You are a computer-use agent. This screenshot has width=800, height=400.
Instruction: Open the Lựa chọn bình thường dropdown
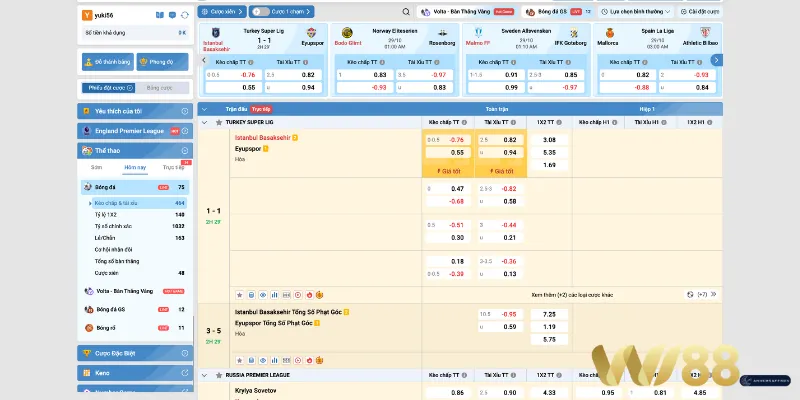pyautogui.click(x=707, y=13)
